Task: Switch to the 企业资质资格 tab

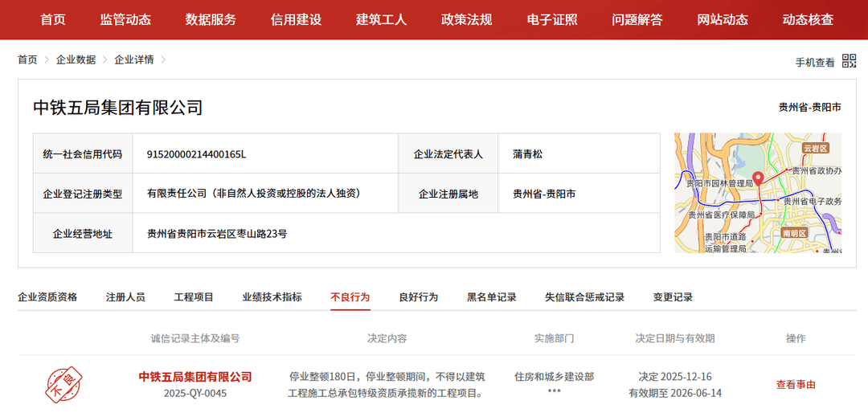Action: pyautogui.click(x=47, y=296)
